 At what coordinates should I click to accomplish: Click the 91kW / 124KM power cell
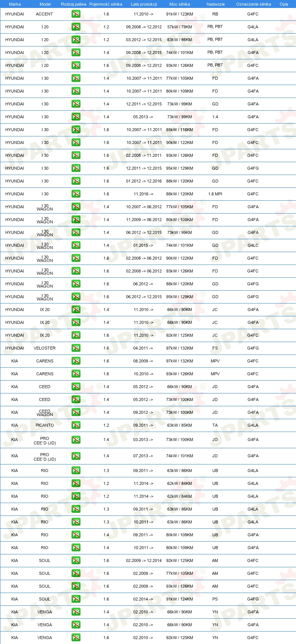[x=179, y=599]
